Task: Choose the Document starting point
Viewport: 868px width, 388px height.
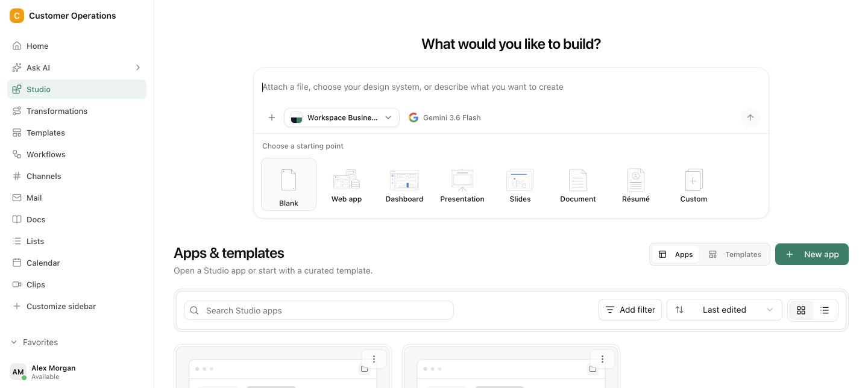Action: [x=578, y=184]
